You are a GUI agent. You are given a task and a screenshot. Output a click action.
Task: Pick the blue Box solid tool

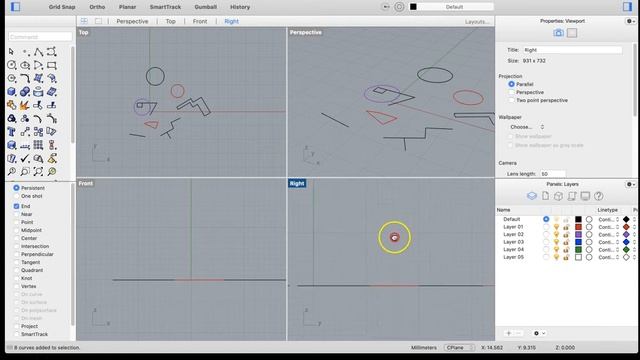tap(11, 92)
